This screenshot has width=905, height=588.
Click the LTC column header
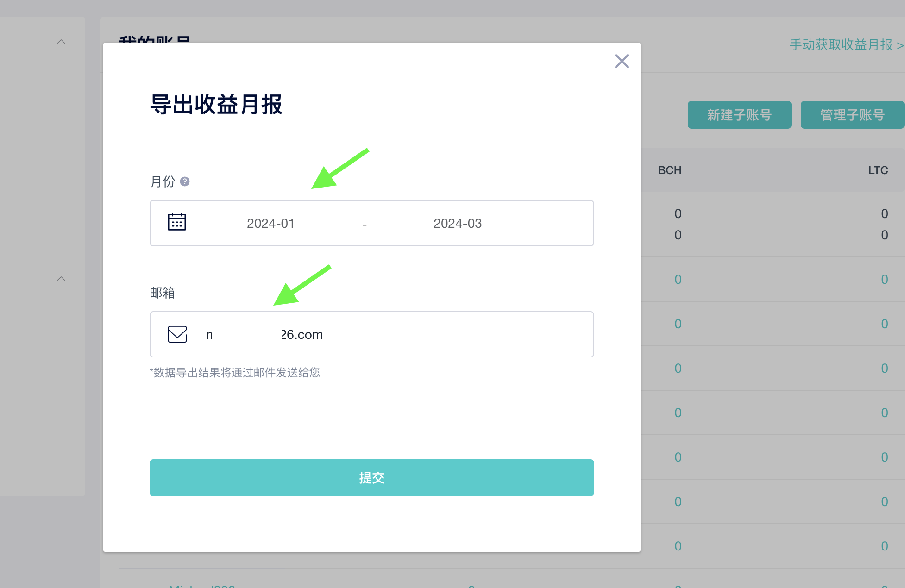click(878, 170)
